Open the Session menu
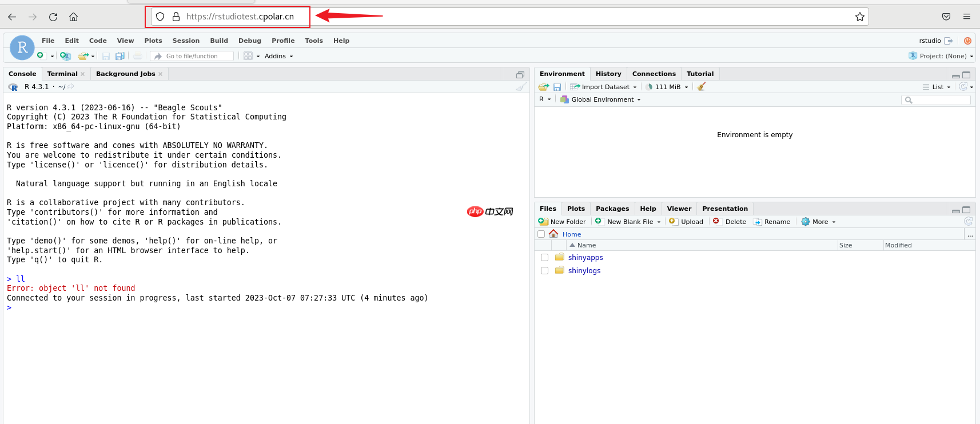980x424 pixels. [x=186, y=41]
